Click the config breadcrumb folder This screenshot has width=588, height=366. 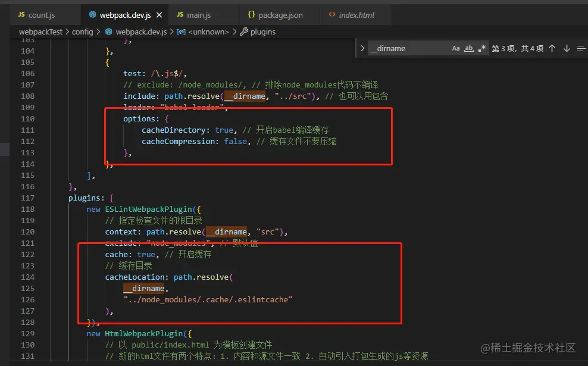83,32
